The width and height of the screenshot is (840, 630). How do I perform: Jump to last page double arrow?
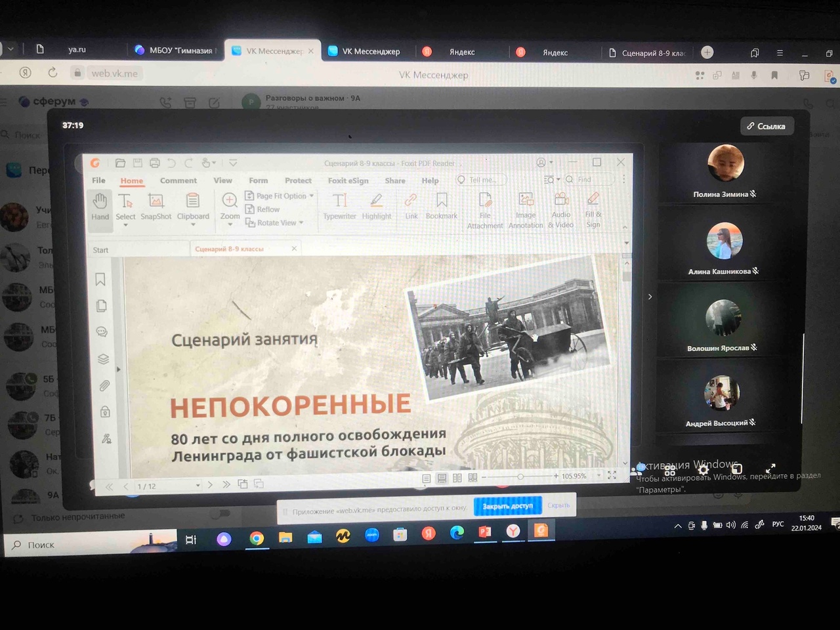[226, 485]
